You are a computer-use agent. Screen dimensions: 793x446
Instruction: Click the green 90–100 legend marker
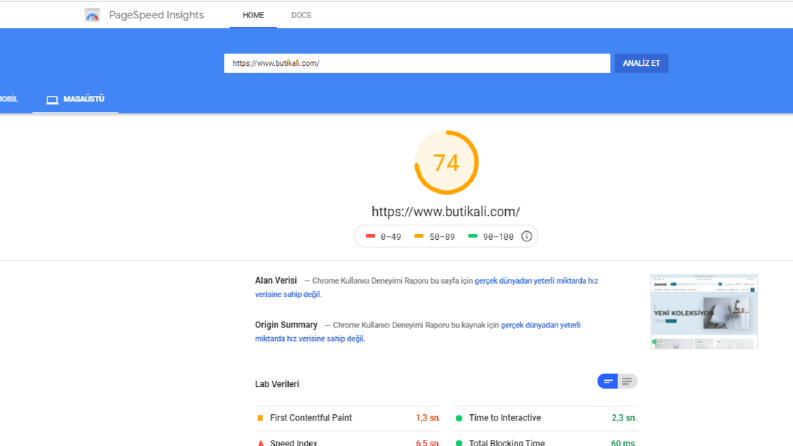(x=472, y=236)
